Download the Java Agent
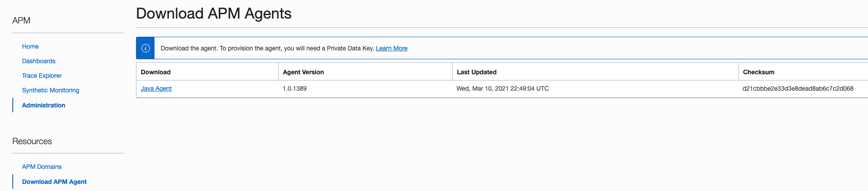This screenshot has width=868, height=191. 156,88
